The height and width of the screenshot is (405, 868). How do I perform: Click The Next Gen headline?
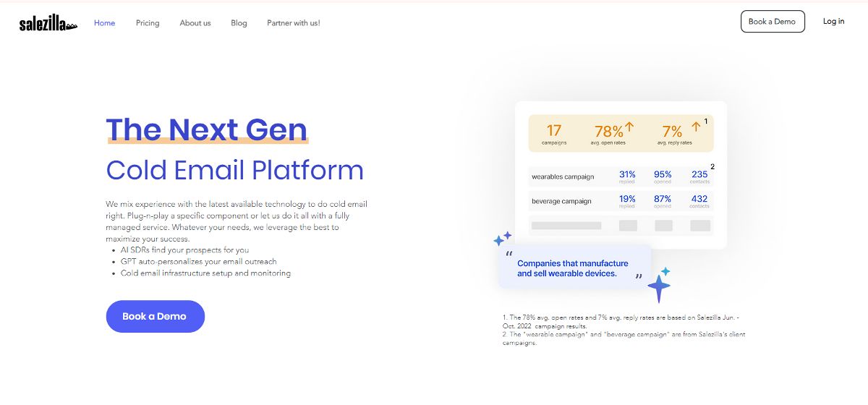(x=207, y=129)
